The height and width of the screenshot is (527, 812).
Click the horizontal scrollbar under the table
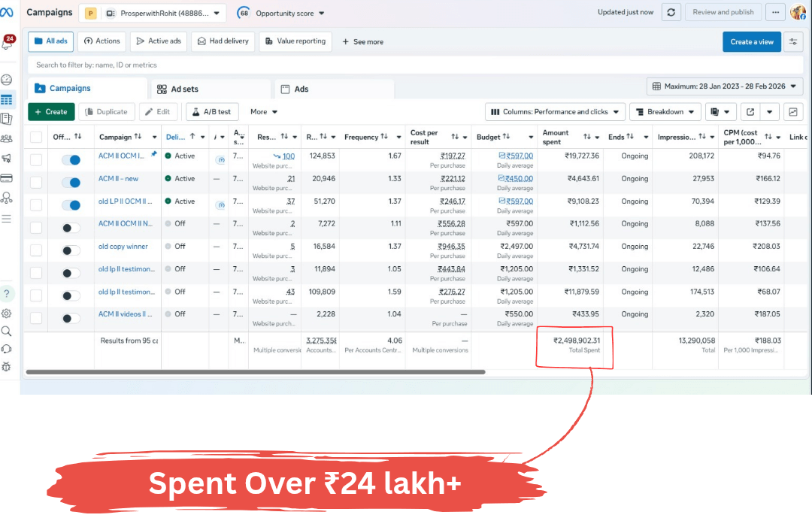coord(256,371)
